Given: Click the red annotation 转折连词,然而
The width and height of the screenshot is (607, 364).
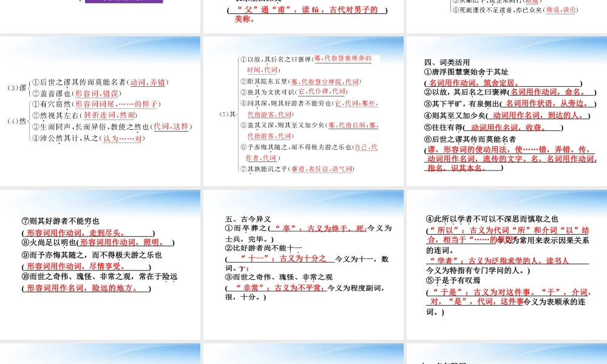Looking at the screenshot, I should [109, 115].
